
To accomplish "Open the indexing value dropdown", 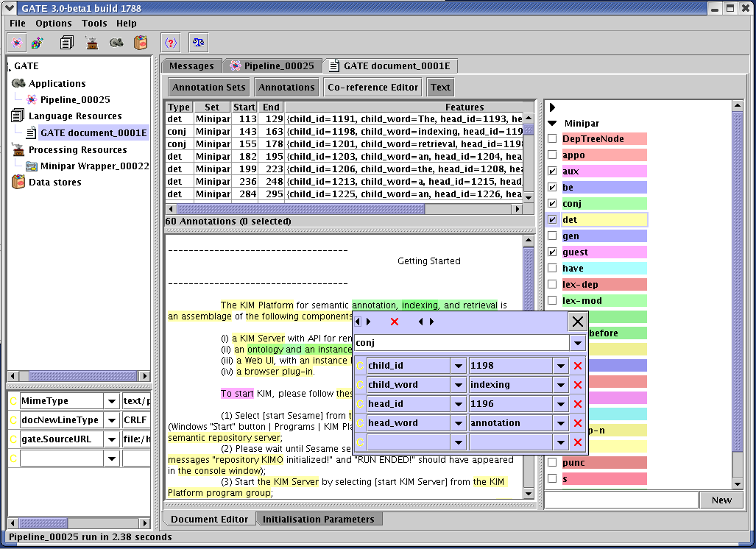I will [x=560, y=385].
